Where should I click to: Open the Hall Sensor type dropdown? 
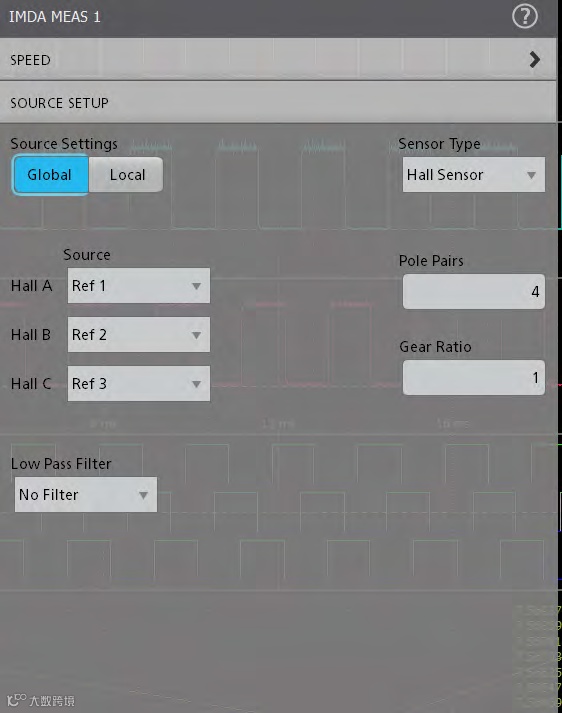click(x=474, y=175)
